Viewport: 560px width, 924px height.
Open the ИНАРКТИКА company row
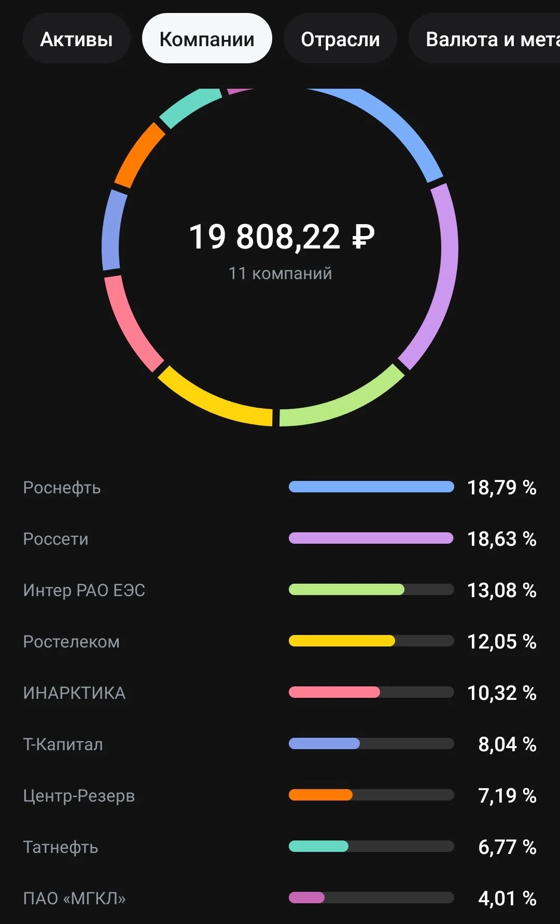coord(280,693)
